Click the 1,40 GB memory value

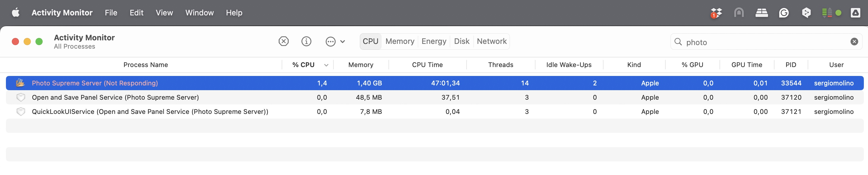coord(369,83)
